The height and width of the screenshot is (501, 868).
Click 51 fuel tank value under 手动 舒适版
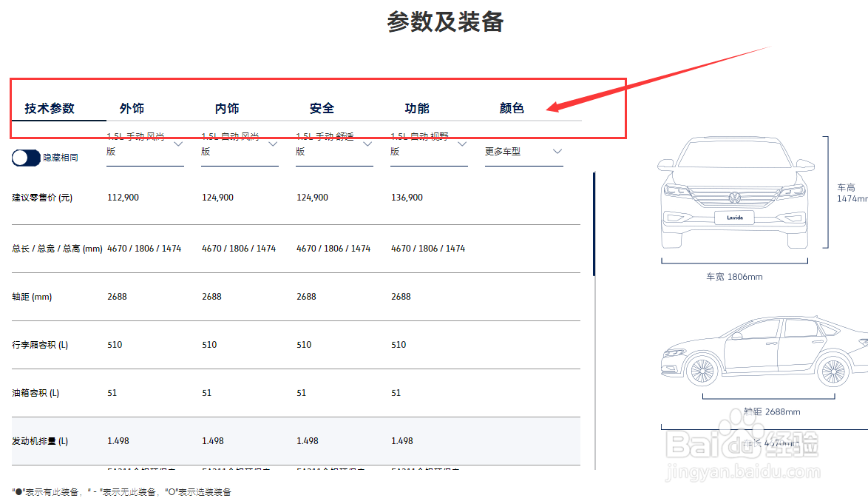301,393
